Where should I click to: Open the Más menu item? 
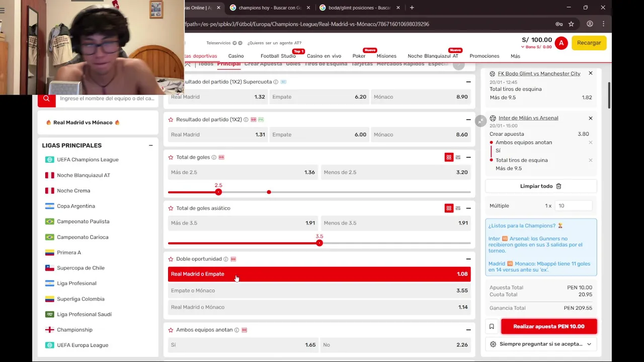point(515,56)
